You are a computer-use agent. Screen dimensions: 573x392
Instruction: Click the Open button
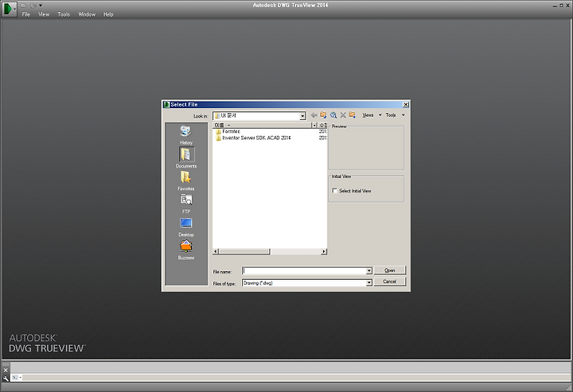pyautogui.click(x=389, y=270)
